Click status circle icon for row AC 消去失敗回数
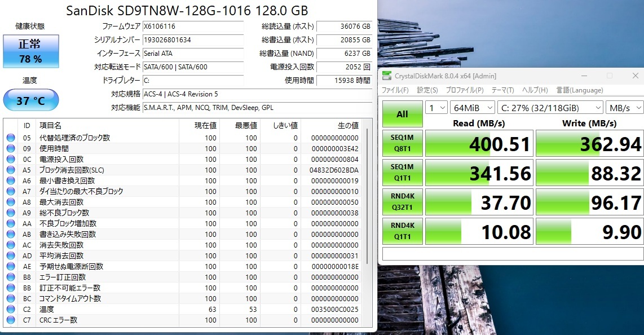Viewport: 644px width, 335px height. point(11,245)
